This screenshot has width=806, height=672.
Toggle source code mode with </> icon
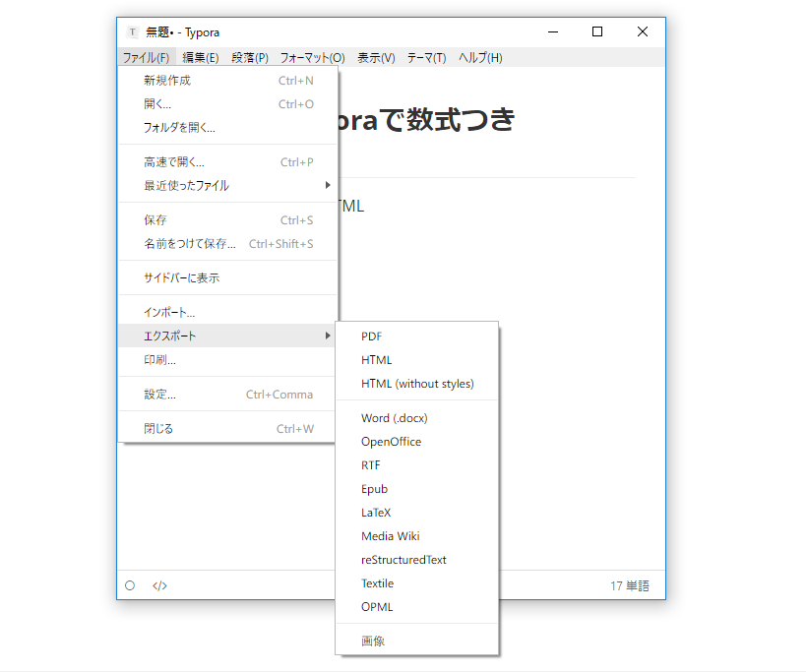click(159, 584)
